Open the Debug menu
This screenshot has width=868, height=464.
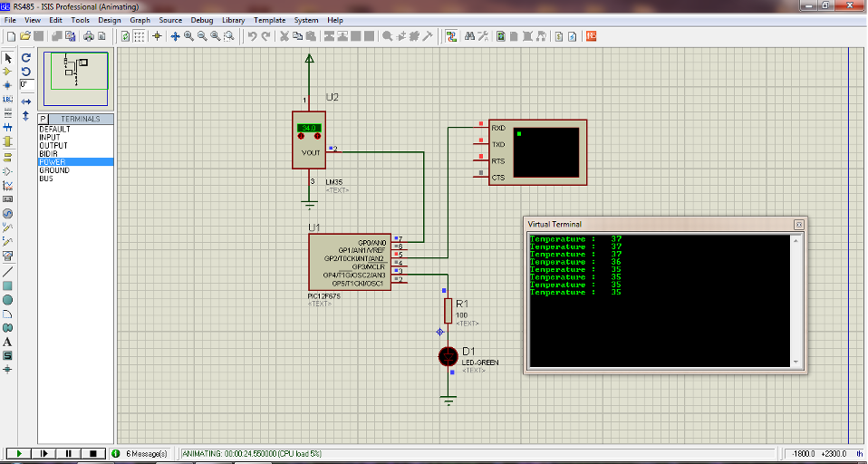[202, 20]
